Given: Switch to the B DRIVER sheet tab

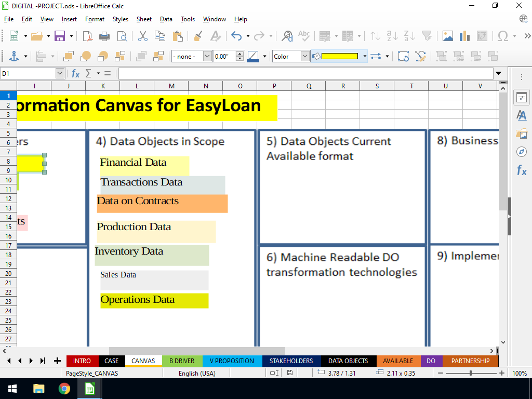Looking at the screenshot, I should [182, 361].
